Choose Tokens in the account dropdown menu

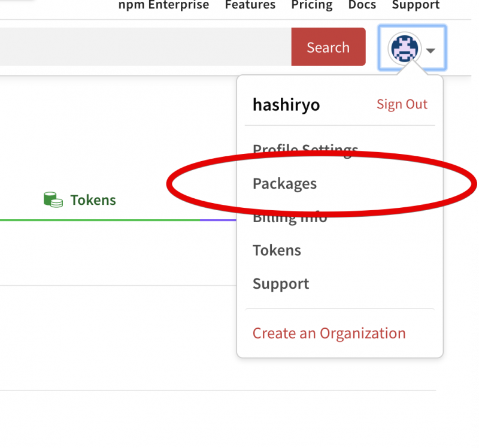pyautogui.click(x=277, y=250)
